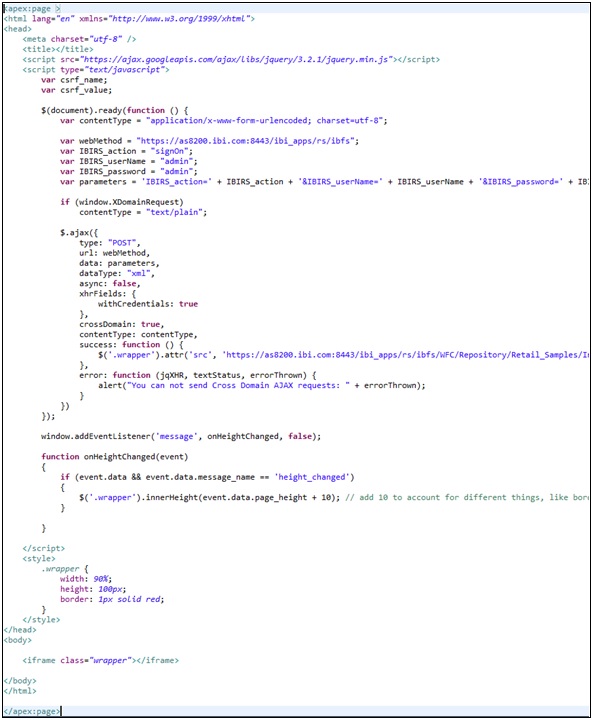Click the dataType: "xml", line
Viewport: 593px width, 720px height.
[117, 273]
